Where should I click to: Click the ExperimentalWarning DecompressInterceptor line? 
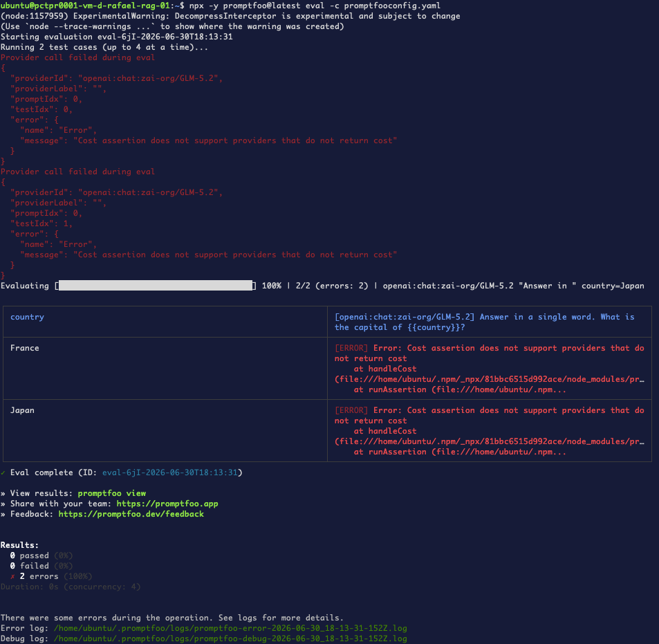coord(230,16)
